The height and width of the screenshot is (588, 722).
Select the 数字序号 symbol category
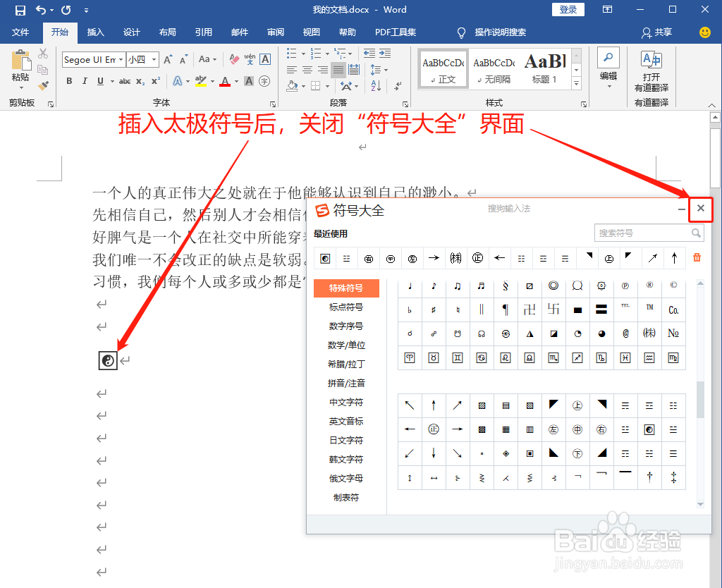coord(346,326)
